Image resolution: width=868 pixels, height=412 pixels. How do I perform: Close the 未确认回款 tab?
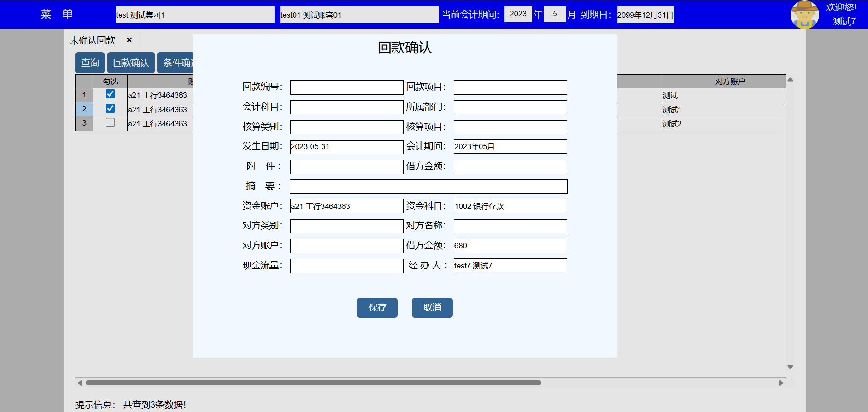pyautogui.click(x=129, y=40)
